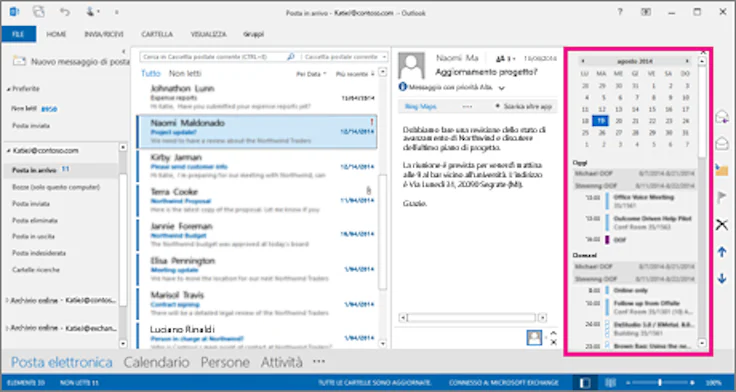Click the move-to-folder icon on right strip
The image size is (736, 392).
pos(722,169)
